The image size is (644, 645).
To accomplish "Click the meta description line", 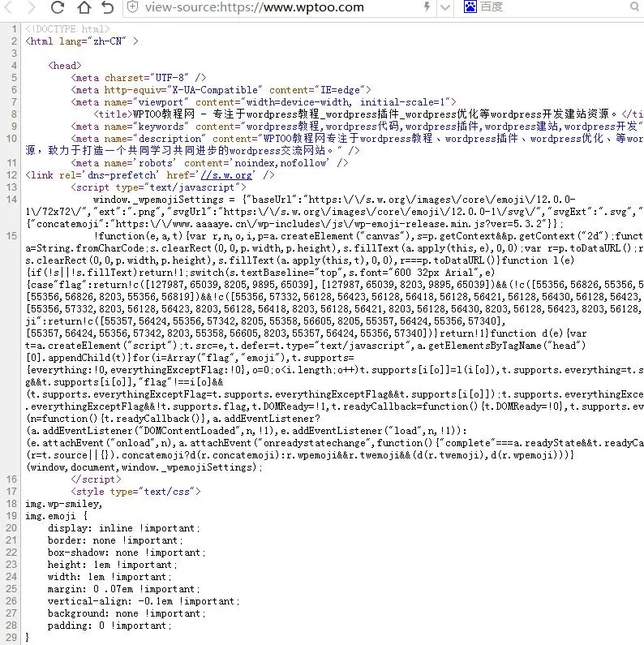I will pyautogui.click(x=334, y=144).
